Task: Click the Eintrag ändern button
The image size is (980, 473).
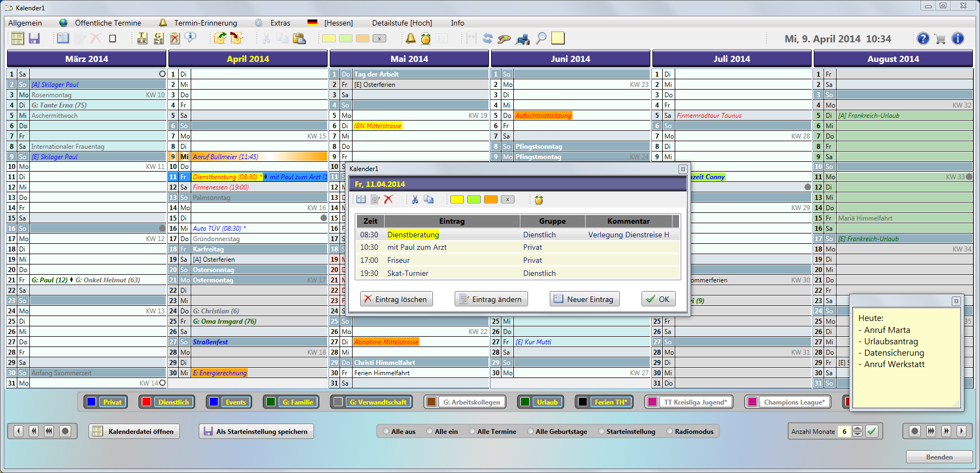Action: 491,299
